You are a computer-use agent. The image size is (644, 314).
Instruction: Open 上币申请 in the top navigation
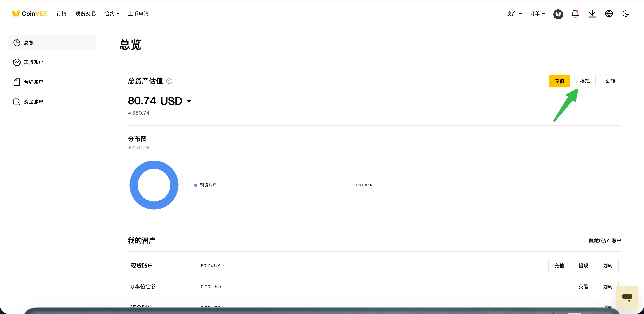click(138, 14)
